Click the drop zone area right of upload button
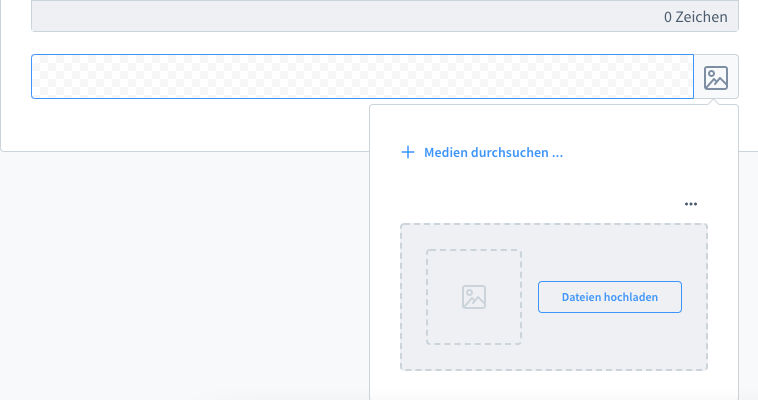The width and height of the screenshot is (758, 400). (695, 297)
